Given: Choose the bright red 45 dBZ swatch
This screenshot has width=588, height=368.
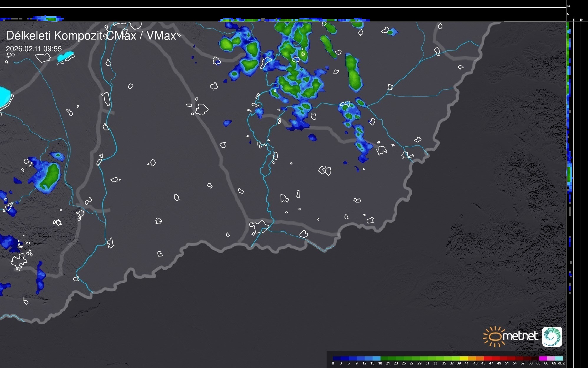Looking at the screenshot, I should tap(487, 358).
